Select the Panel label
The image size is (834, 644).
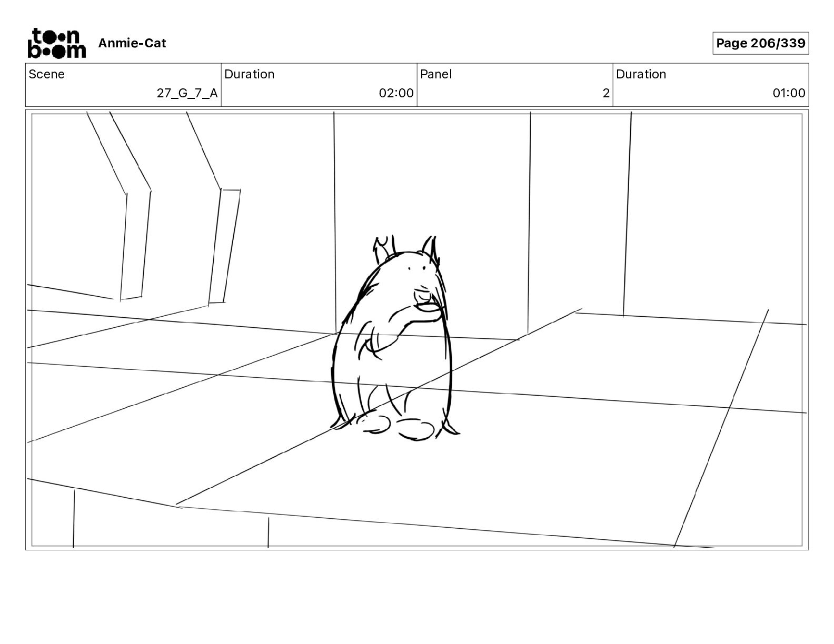pos(436,74)
